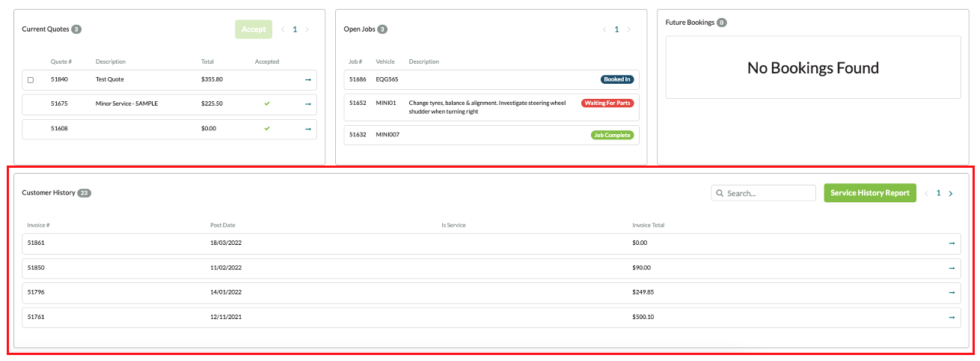Click the Waiting For Parts status badge

pyautogui.click(x=607, y=103)
